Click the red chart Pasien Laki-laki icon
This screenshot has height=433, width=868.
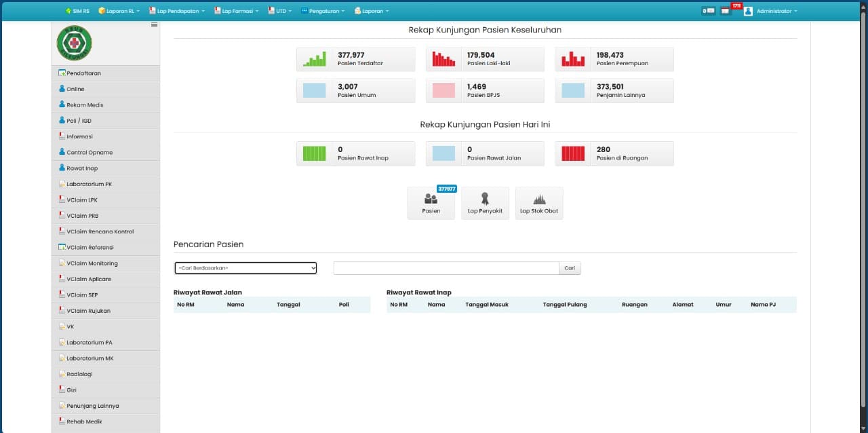(x=443, y=59)
